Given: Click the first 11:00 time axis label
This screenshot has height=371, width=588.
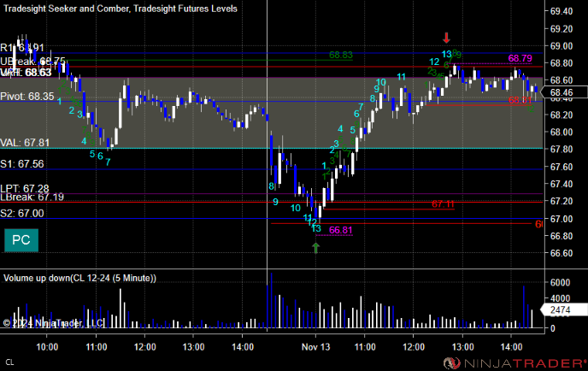Looking at the screenshot, I should [97, 347].
